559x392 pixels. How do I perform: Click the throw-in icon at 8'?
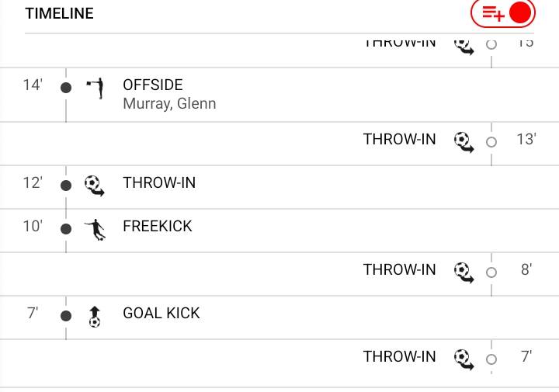[464, 272]
